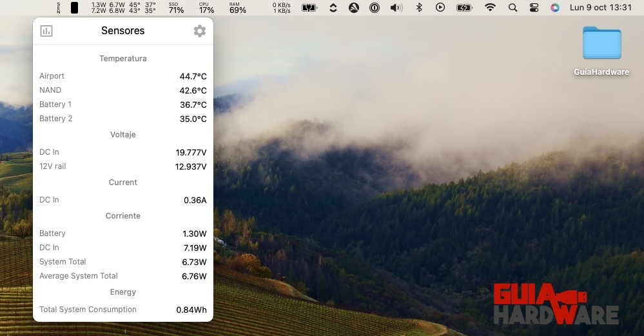644x336 pixels.
Task: Open Spotlight search magnifier icon
Action: point(512,8)
